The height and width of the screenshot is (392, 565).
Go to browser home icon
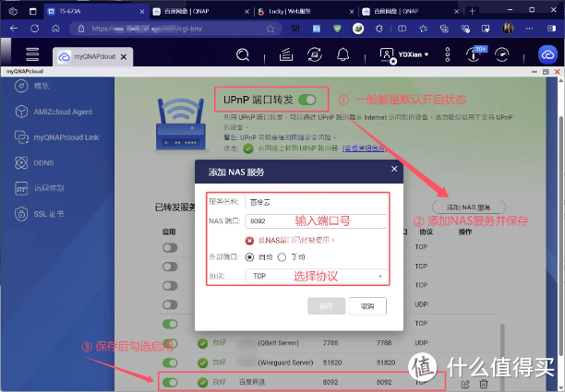pyautogui.click(x=55, y=29)
